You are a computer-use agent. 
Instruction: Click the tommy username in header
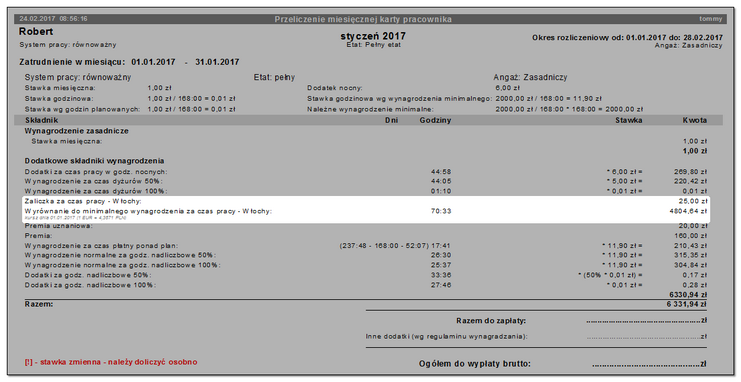(711, 19)
